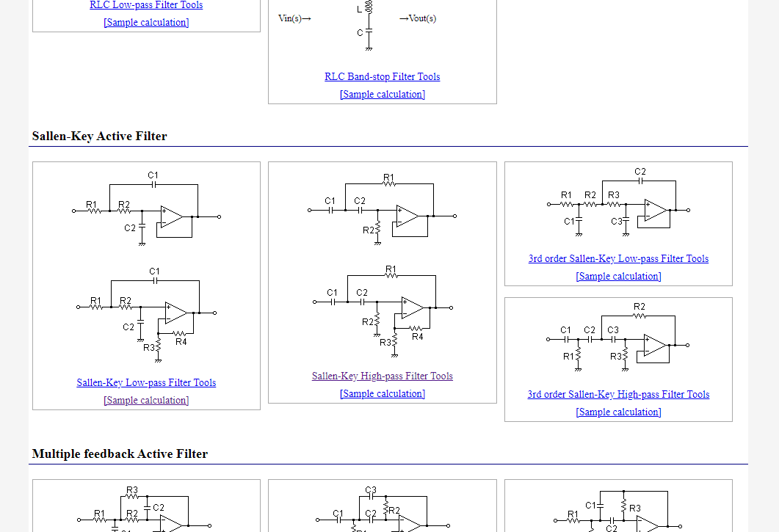This screenshot has height=532, width=779.
Task: Open Sample calculation for Sallen-Key High-pass Filter
Action: [x=382, y=394]
